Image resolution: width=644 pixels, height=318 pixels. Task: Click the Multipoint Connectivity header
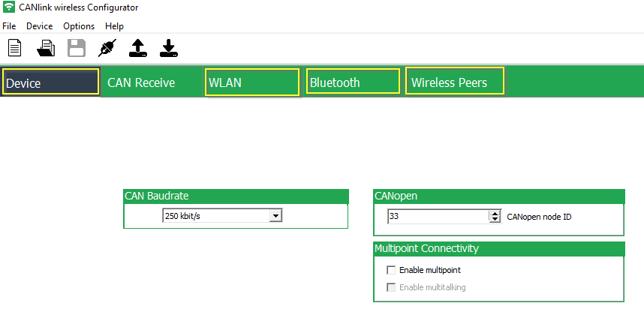click(x=499, y=249)
